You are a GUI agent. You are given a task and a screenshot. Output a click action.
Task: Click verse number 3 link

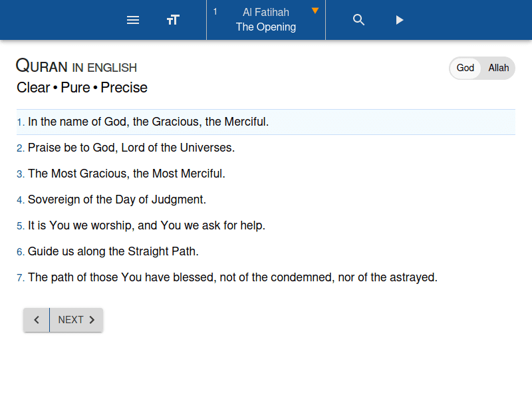click(x=21, y=174)
